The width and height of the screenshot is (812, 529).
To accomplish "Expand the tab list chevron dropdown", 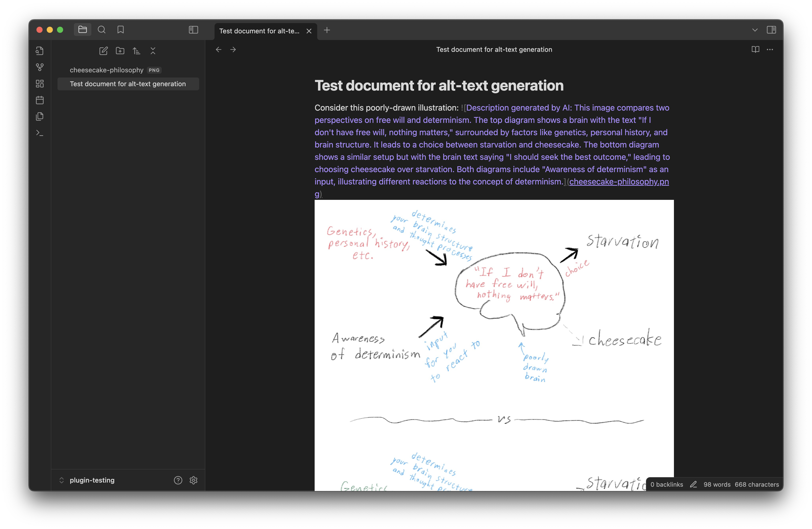I will pos(755,30).
